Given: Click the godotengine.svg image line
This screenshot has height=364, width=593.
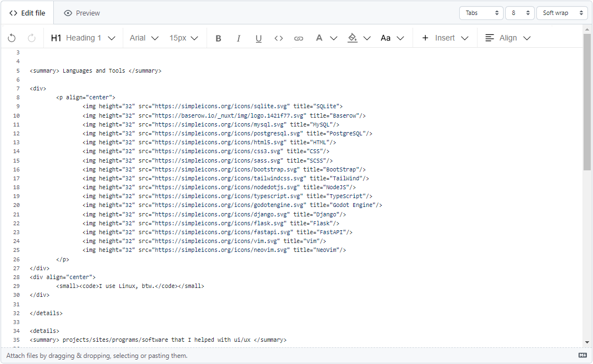Looking at the screenshot, I should [232, 205].
